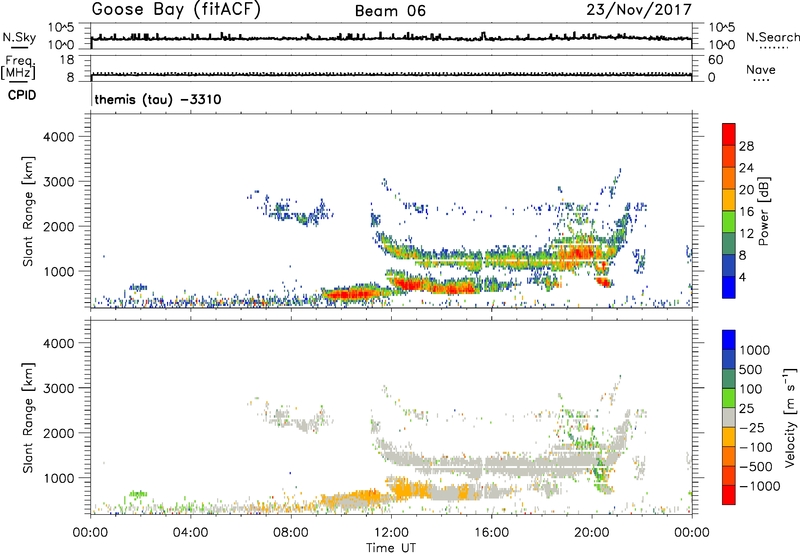Select the "Beam 06" label
This screenshot has height=554, width=800.
(390, 11)
